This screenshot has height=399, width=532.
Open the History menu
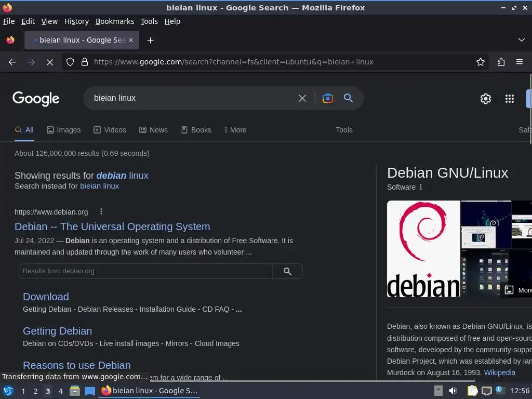point(76,21)
